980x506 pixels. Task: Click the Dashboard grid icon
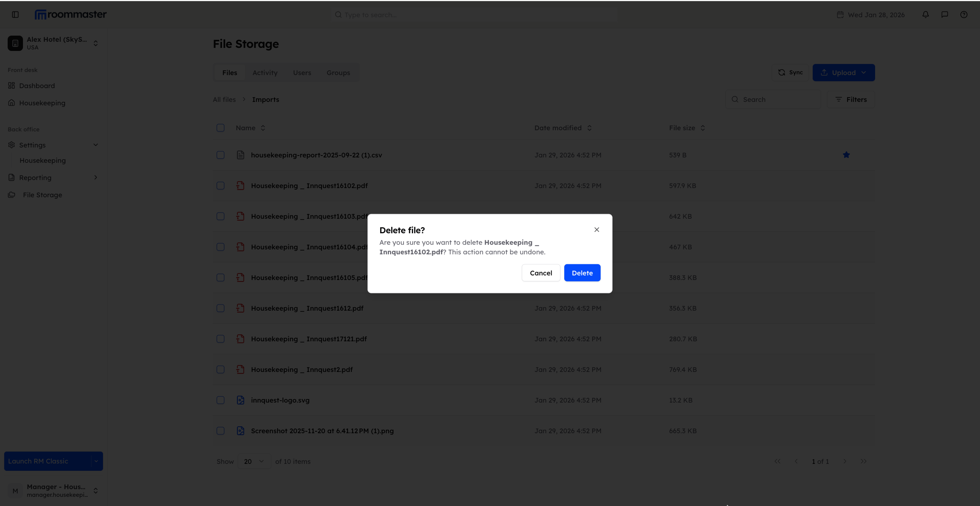coord(11,85)
